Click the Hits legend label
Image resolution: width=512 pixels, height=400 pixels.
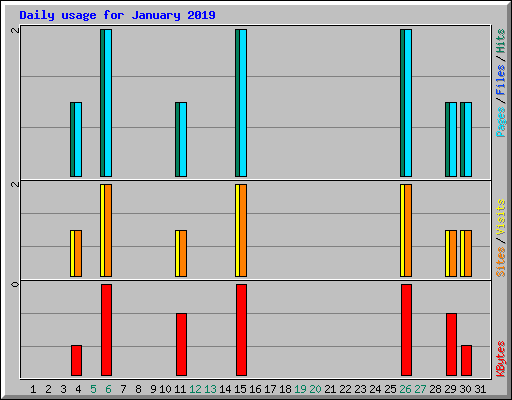point(501,41)
